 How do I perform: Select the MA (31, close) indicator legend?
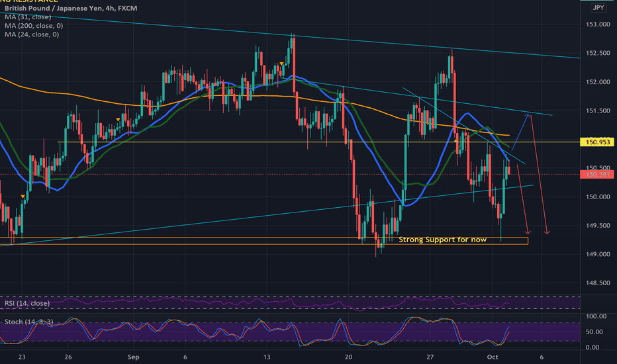click(28, 17)
